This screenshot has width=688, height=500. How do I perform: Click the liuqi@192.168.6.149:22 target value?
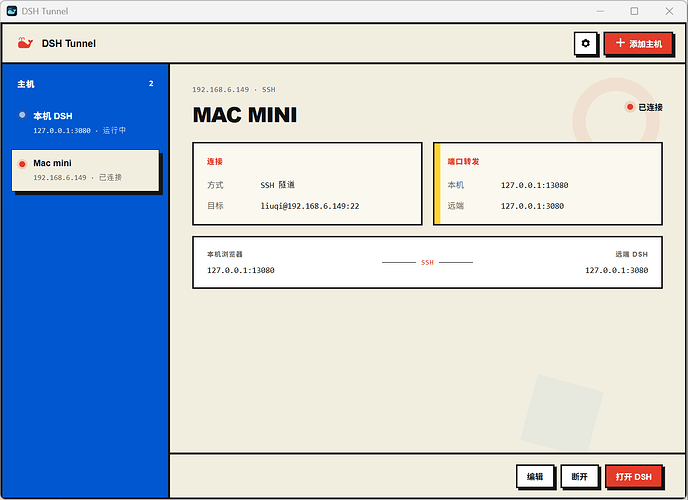(310, 206)
